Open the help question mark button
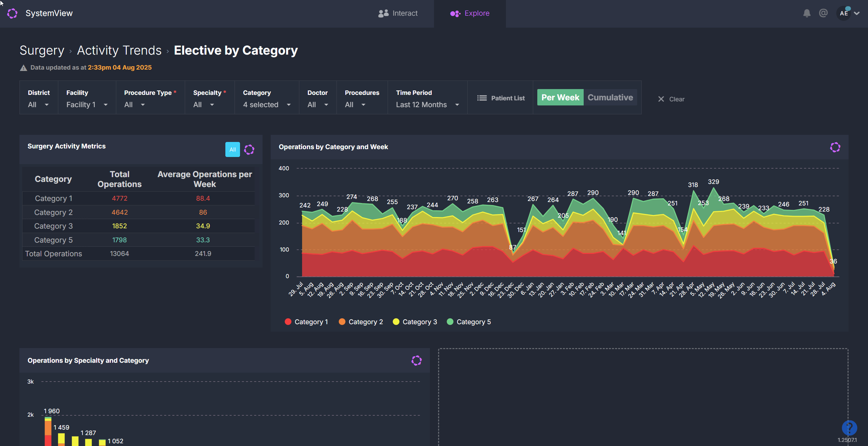 [849, 428]
